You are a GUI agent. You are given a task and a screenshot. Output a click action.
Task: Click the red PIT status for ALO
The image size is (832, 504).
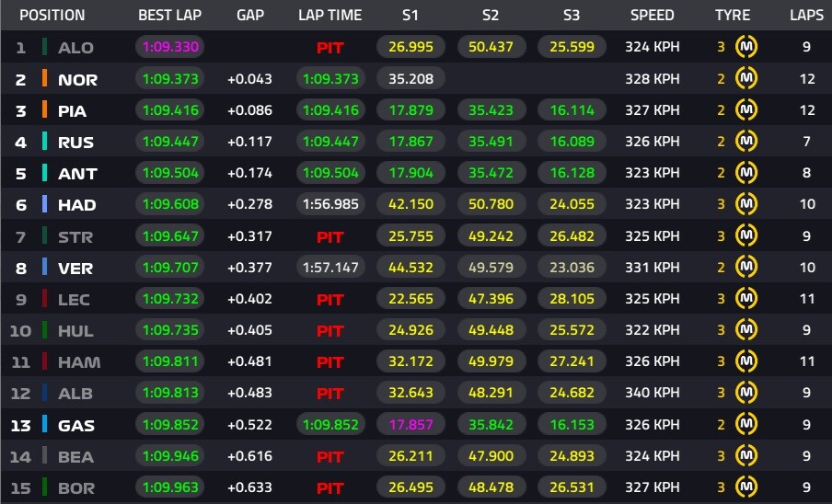coord(330,47)
